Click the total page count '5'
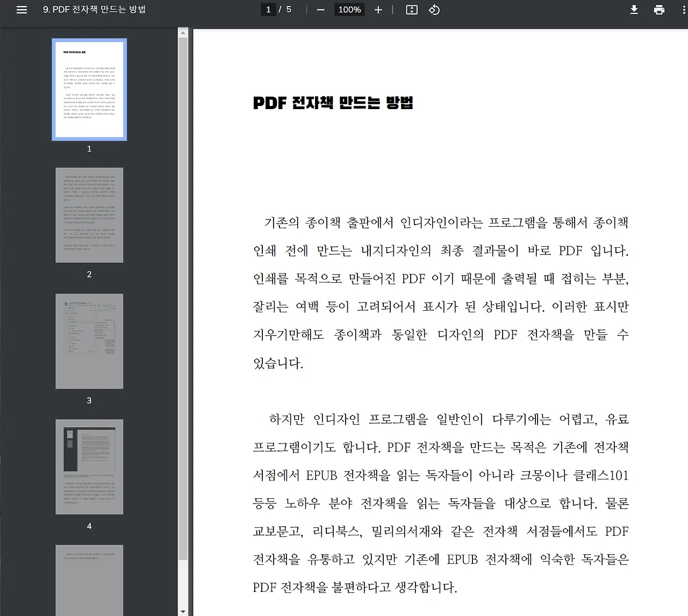 (x=289, y=10)
